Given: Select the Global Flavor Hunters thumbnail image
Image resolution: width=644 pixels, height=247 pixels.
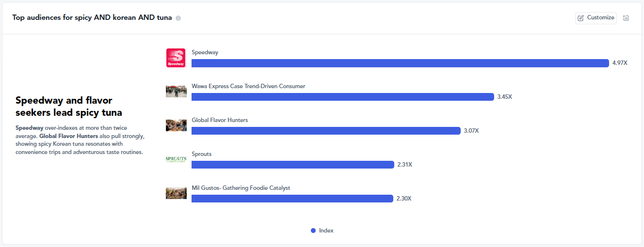Looking at the screenshot, I should (176, 125).
